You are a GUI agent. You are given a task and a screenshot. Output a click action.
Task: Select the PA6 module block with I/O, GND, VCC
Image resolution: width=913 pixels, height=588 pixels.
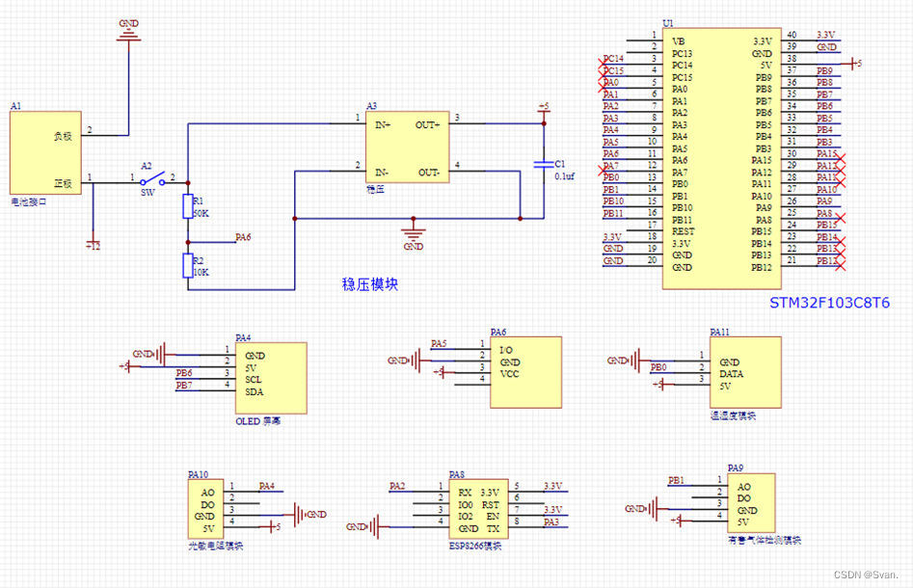pos(525,372)
